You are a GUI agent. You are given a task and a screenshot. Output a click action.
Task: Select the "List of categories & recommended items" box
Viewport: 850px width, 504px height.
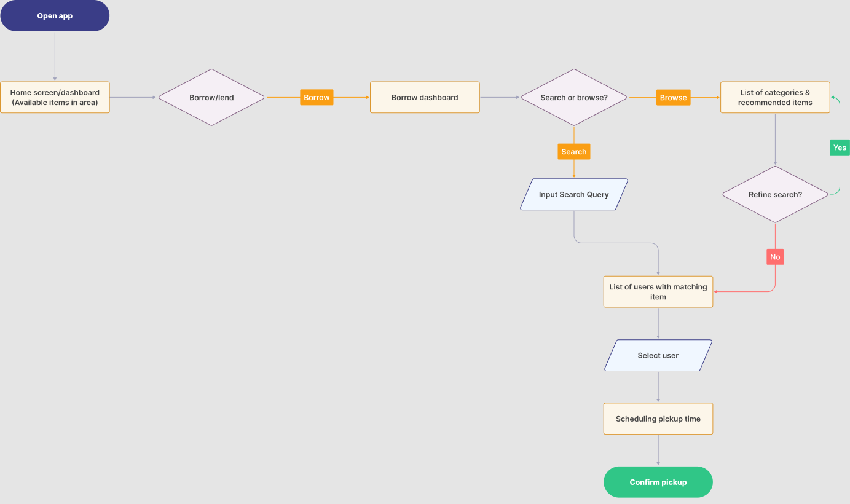point(775,98)
